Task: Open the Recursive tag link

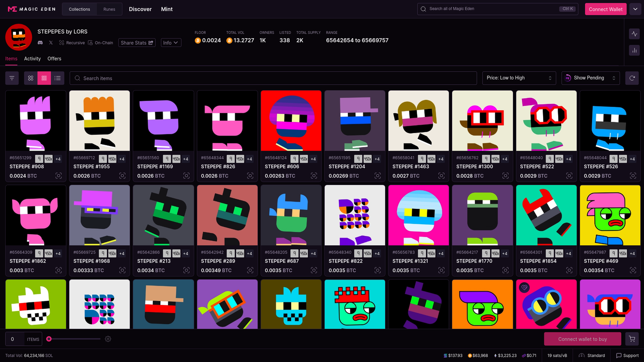Action: coord(72,42)
